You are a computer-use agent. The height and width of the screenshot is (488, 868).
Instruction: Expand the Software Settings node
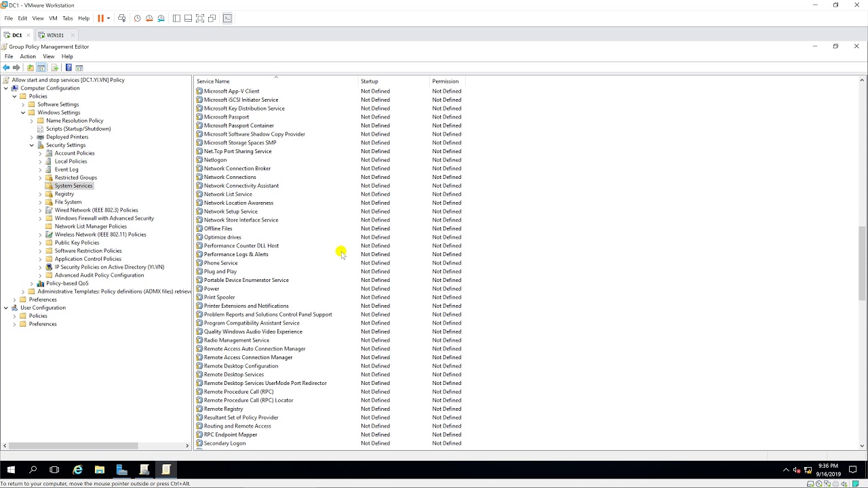[x=23, y=104]
